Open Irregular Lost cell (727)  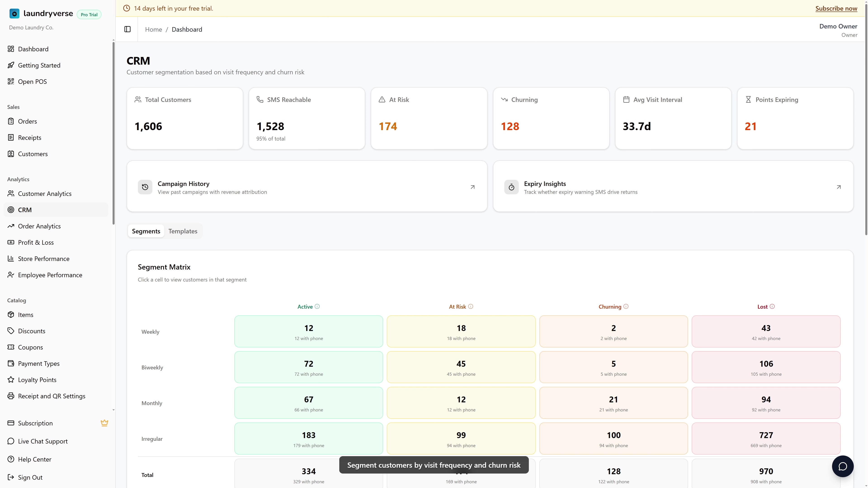pos(766,439)
